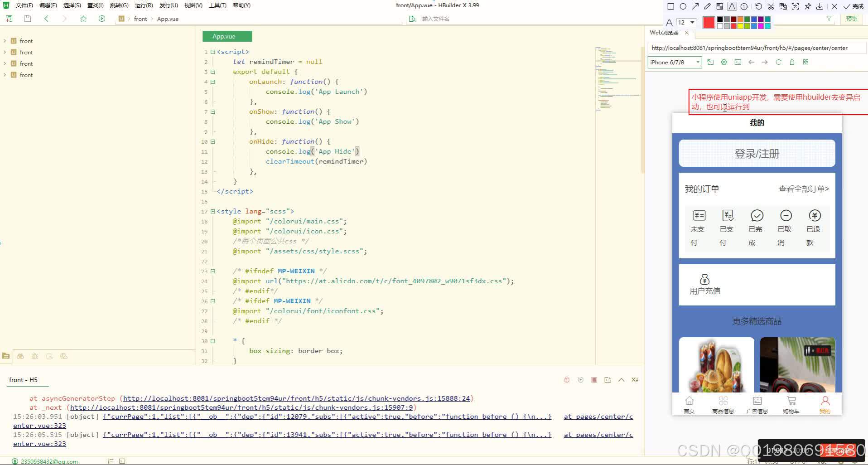Go back in built-in browser
Viewport: 868px width, 465px height.
pyautogui.click(x=751, y=62)
